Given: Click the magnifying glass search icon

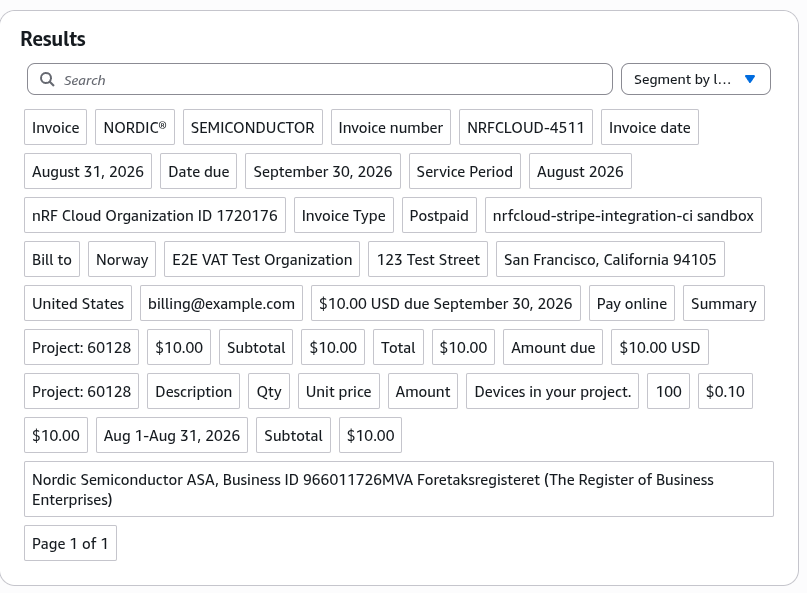Looking at the screenshot, I should [x=47, y=79].
